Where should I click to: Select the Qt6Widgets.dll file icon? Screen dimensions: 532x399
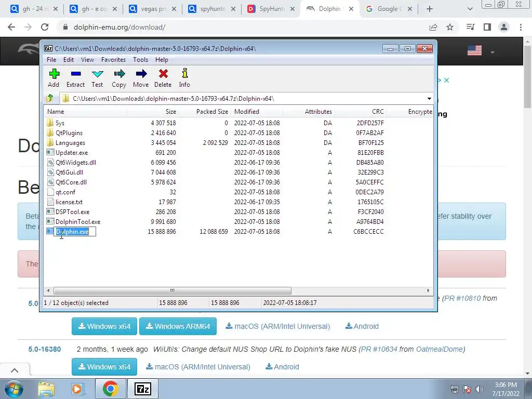[x=50, y=162]
